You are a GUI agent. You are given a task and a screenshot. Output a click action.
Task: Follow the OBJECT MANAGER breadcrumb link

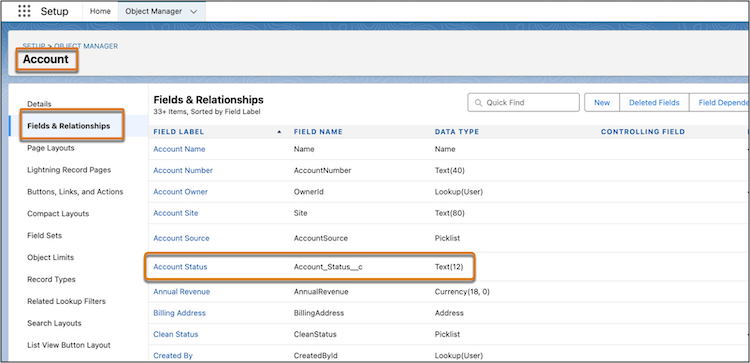pos(86,46)
